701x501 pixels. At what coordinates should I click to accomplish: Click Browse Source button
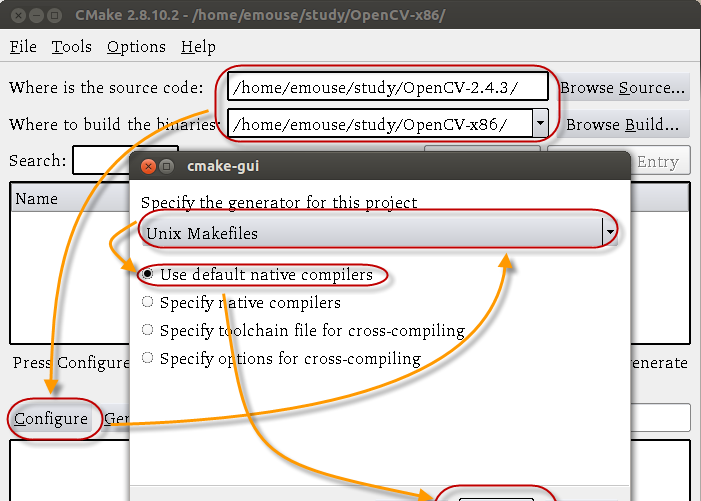click(x=622, y=87)
